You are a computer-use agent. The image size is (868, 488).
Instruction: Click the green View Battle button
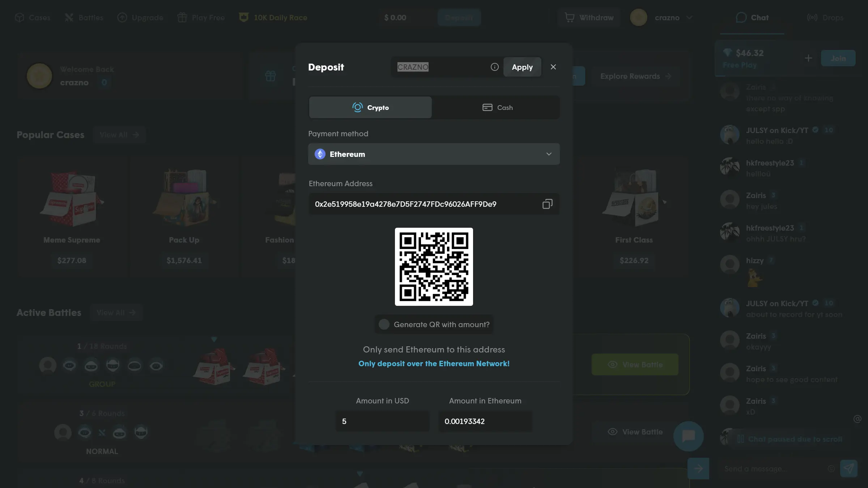(635, 364)
